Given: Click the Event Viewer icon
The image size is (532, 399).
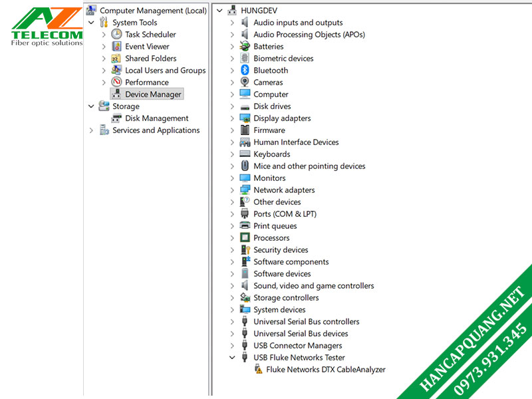Looking at the screenshot, I should pyautogui.click(x=116, y=46).
